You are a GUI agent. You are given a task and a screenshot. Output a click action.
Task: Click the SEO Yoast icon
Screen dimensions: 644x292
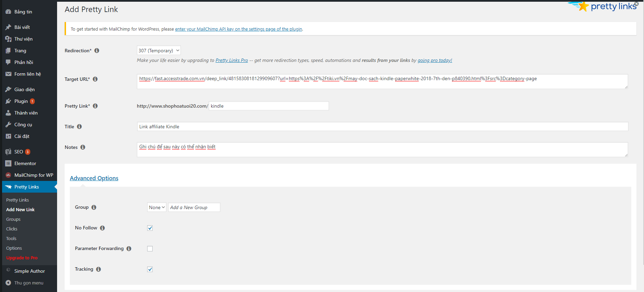point(8,152)
